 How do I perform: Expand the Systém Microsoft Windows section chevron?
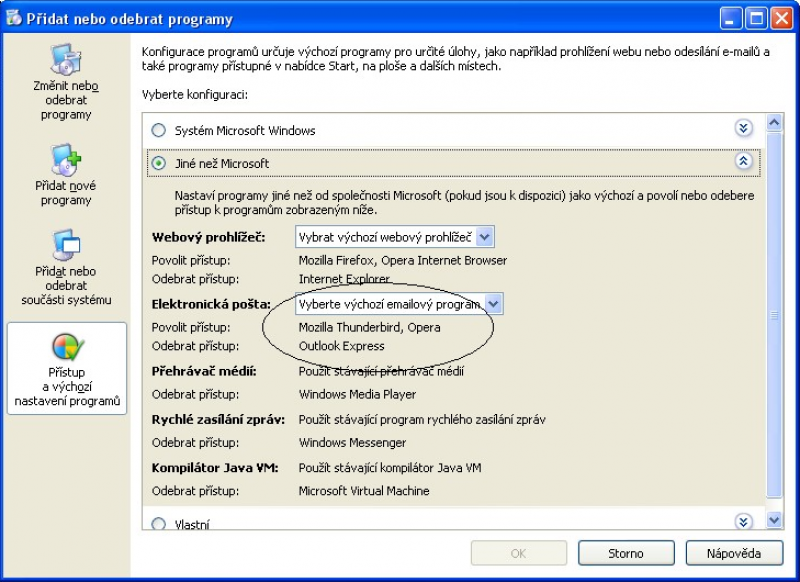pos(743,128)
